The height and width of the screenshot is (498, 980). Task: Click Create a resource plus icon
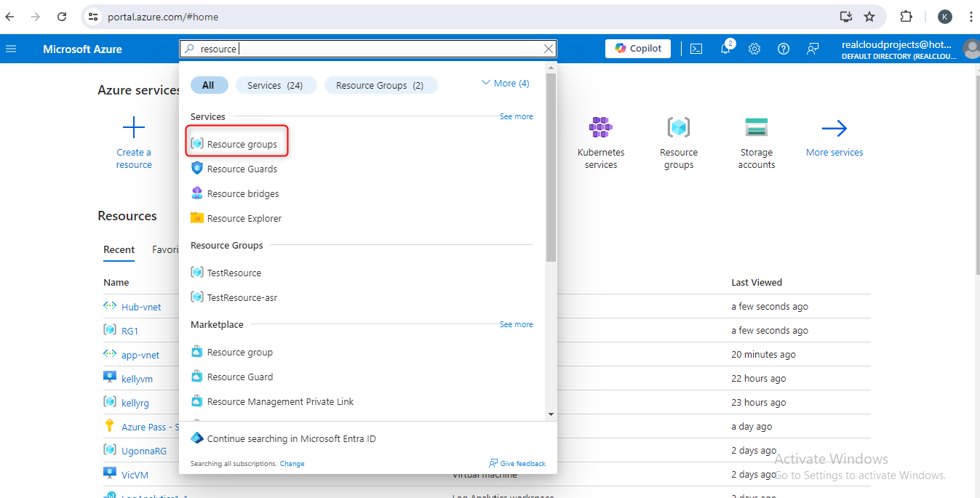(134, 128)
